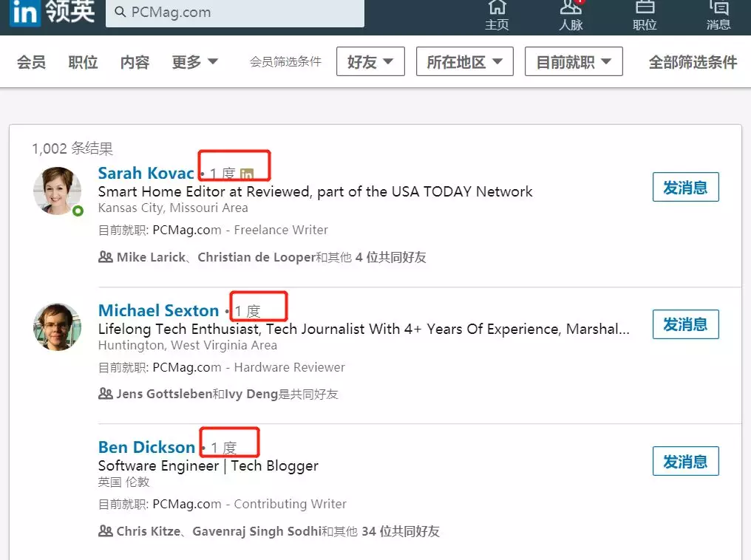Switch to the 职位 filter tab
751x560 pixels.
tap(83, 62)
